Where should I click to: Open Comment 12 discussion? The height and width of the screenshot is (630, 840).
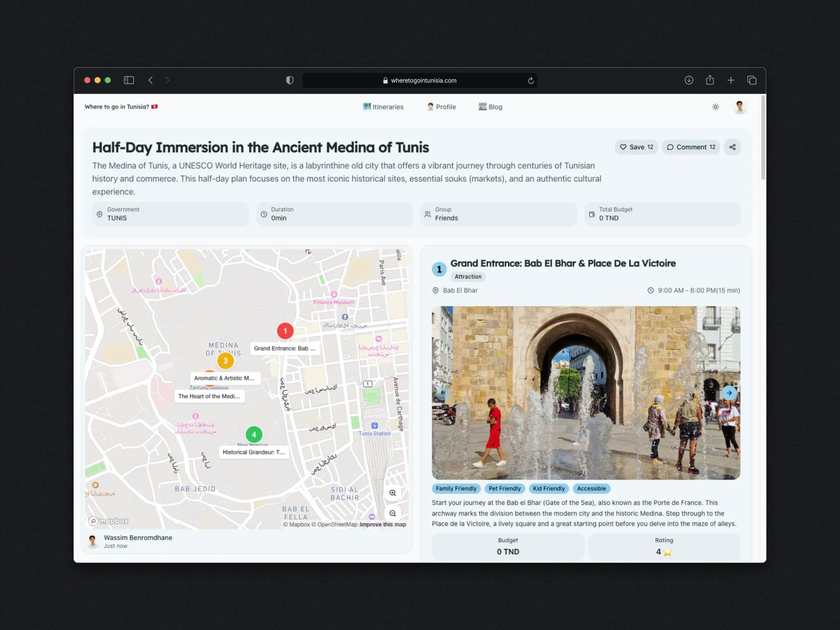[x=691, y=147]
